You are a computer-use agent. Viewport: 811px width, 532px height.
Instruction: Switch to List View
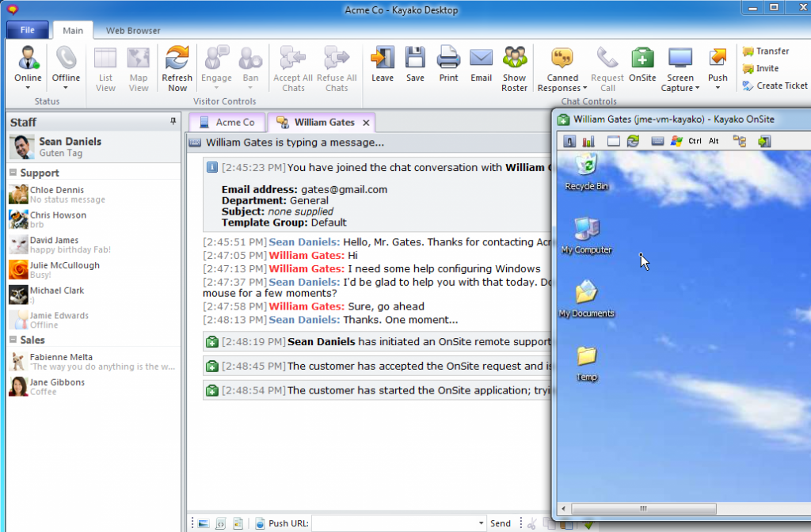(105, 69)
